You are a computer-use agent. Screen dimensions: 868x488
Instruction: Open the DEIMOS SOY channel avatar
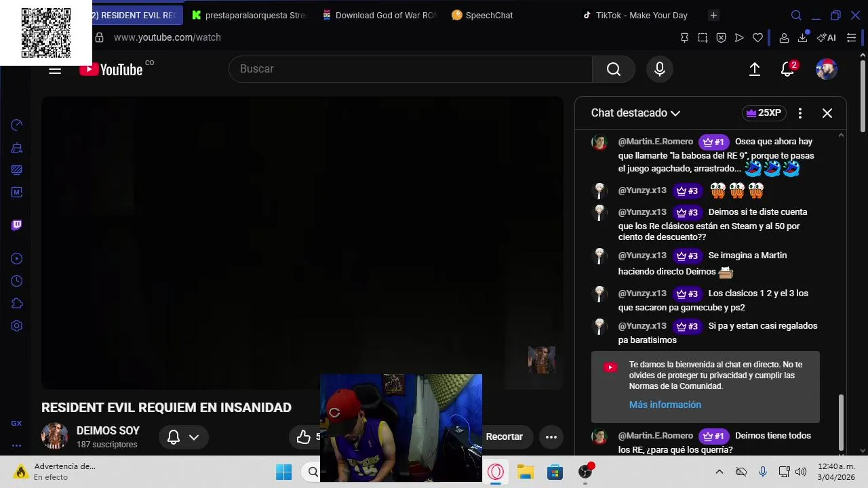click(x=54, y=436)
